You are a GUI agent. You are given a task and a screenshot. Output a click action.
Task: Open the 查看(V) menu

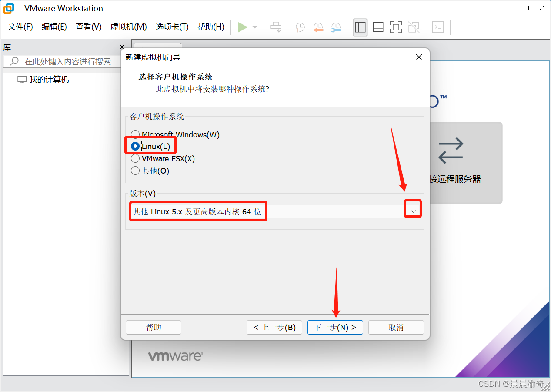pos(89,27)
